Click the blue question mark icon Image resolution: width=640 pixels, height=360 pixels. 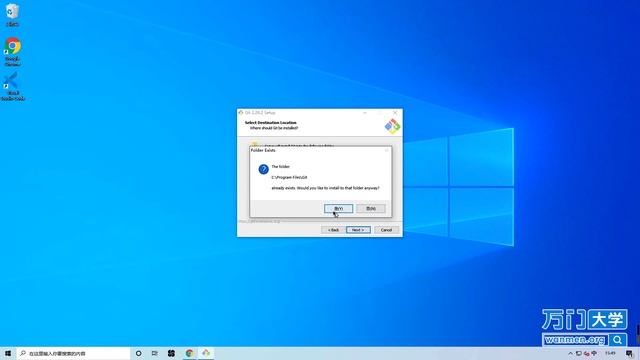[263, 169]
